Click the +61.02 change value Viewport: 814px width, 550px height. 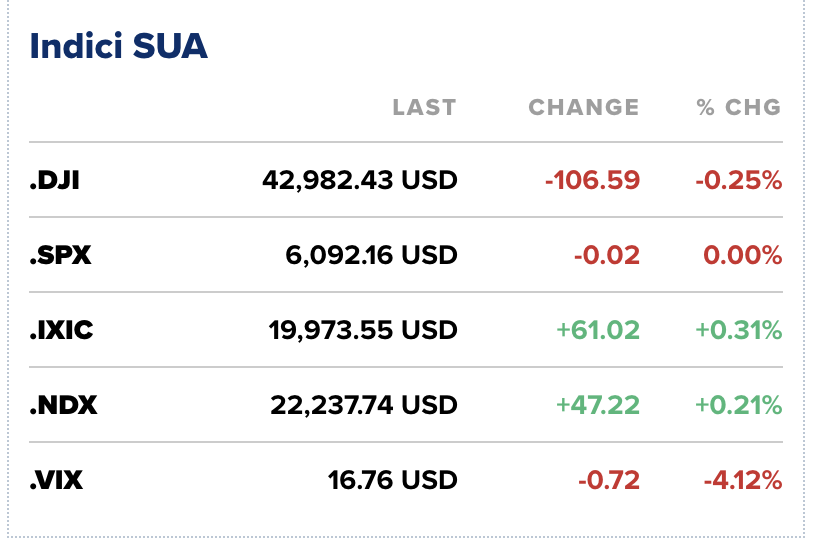pyautogui.click(x=598, y=330)
